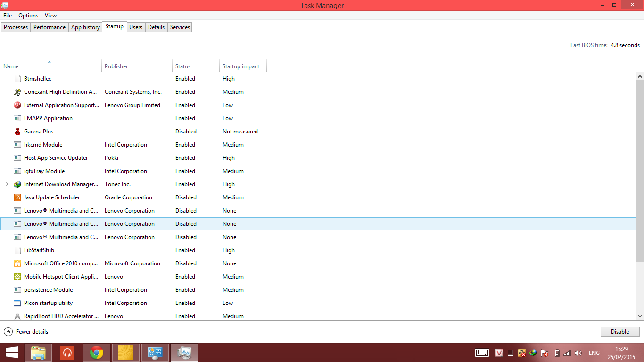Click the scrollbar down arrow
644x362 pixels.
(x=640, y=316)
